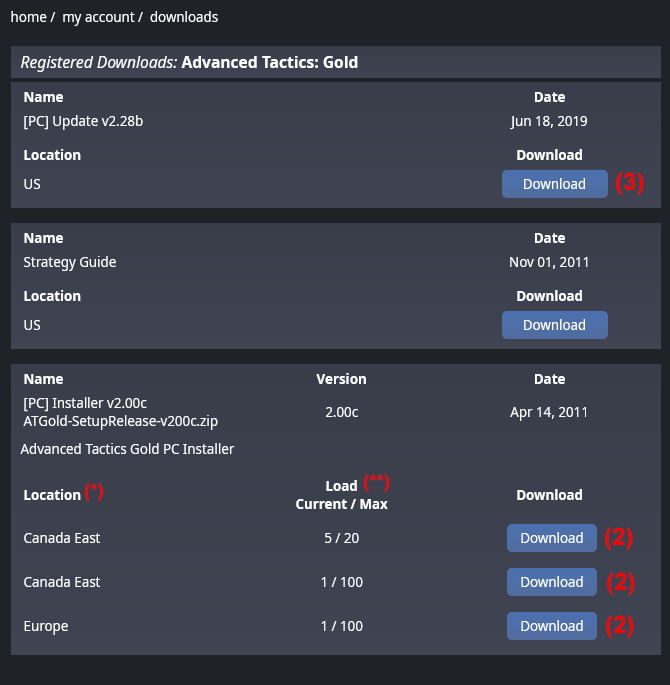Image resolution: width=670 pixels, height=685 pixels.
Task: Click the 2.00c version value
Action: [342, 412]
